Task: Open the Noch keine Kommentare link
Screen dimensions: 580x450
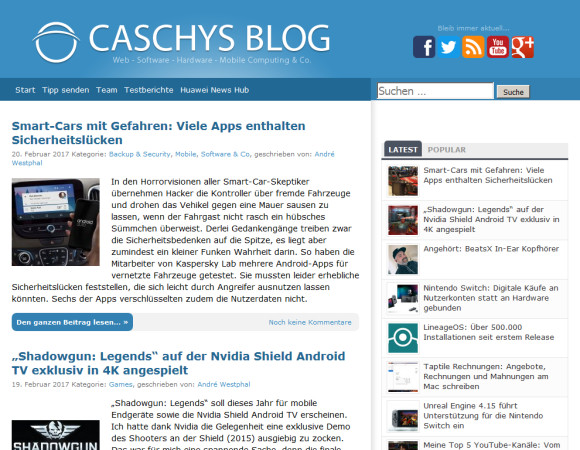Action: [x=310, y=322]
